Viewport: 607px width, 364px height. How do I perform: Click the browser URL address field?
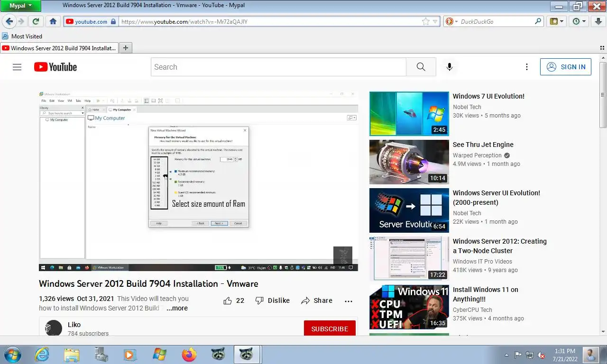[270, 21]
